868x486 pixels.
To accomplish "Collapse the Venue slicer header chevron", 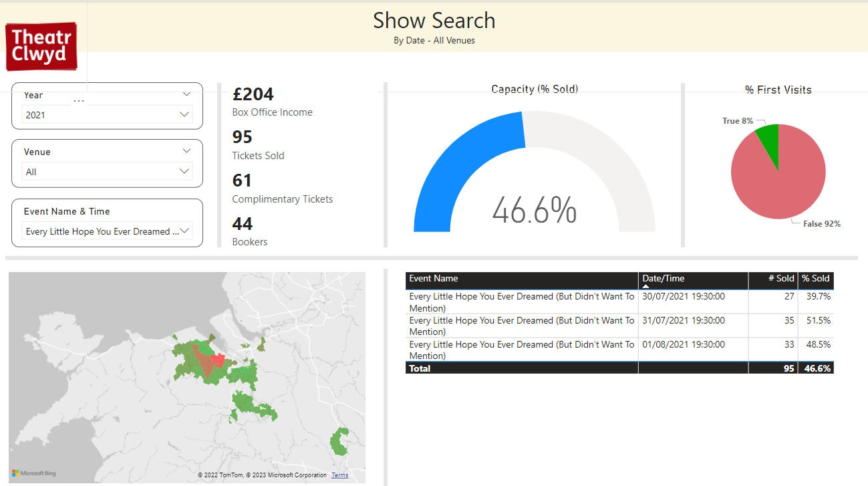I will (x=186, y=151).
